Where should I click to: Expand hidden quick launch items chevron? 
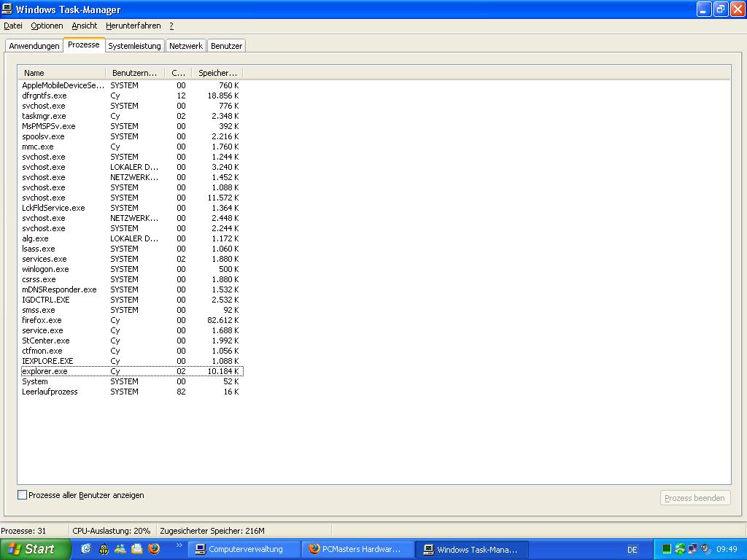tap(179, 545)
